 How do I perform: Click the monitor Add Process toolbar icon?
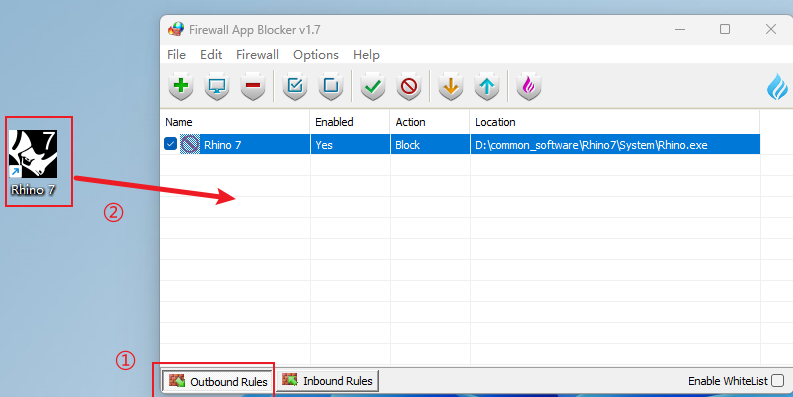point(217,86)
